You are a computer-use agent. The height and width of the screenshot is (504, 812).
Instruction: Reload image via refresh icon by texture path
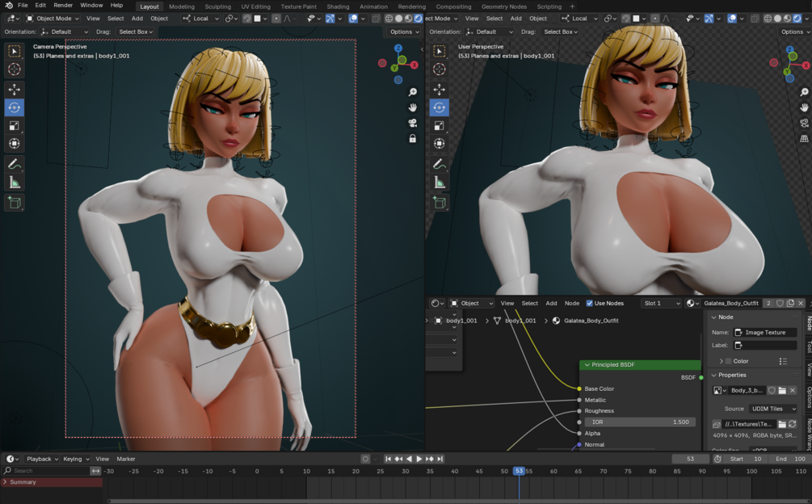(793, 424)
